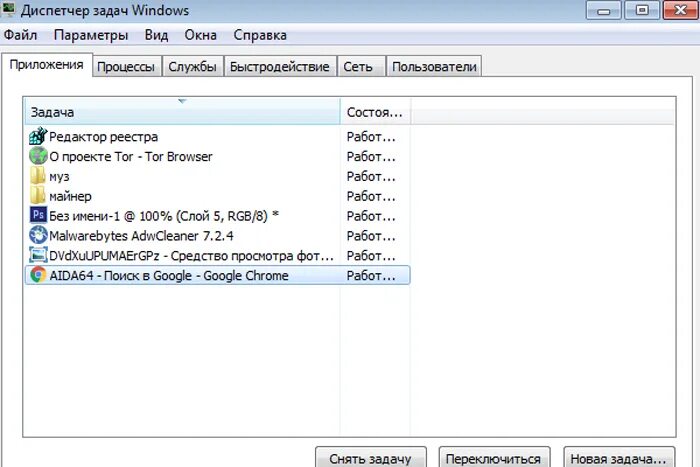The image size is (700, 467).
Task: Select the Без имени-1 @ 100% Photoshop task
Action: [x=217, y=216]
